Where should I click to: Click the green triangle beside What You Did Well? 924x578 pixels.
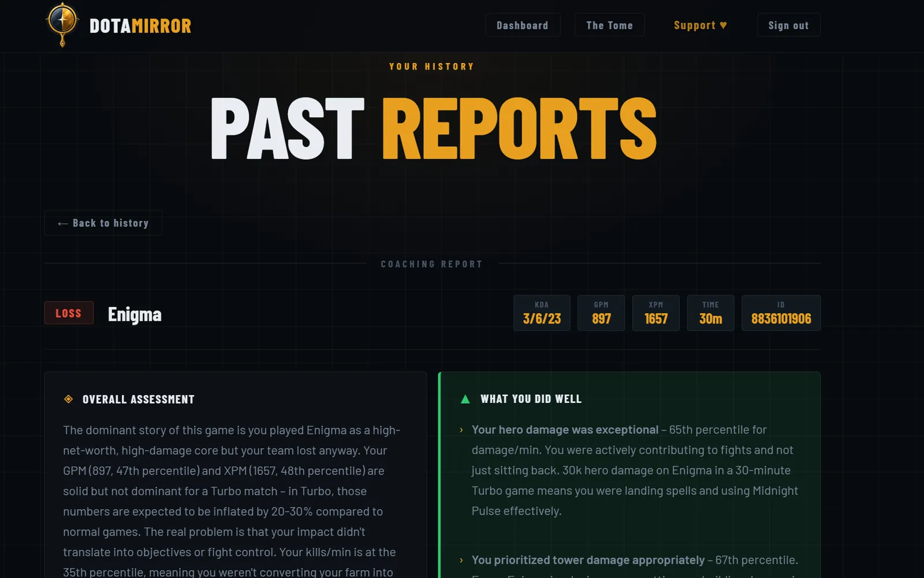coord(465,399)
